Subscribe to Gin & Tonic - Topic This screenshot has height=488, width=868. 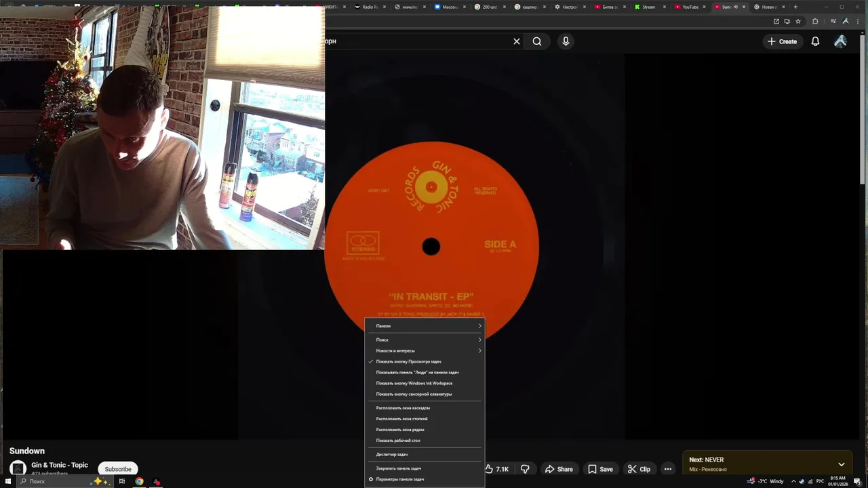(118, 469)
